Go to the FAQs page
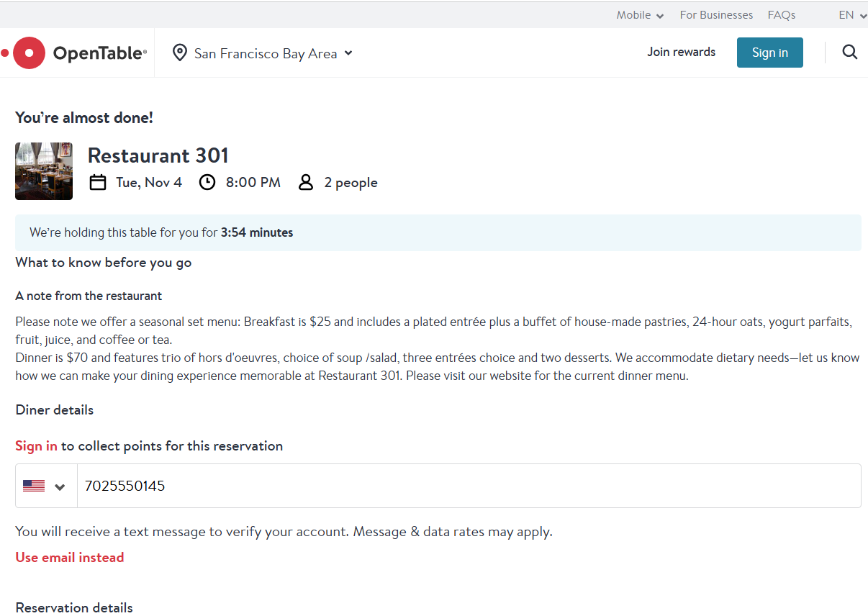The height and width of the screenshot is (616, 868). [x=782, y=15]
